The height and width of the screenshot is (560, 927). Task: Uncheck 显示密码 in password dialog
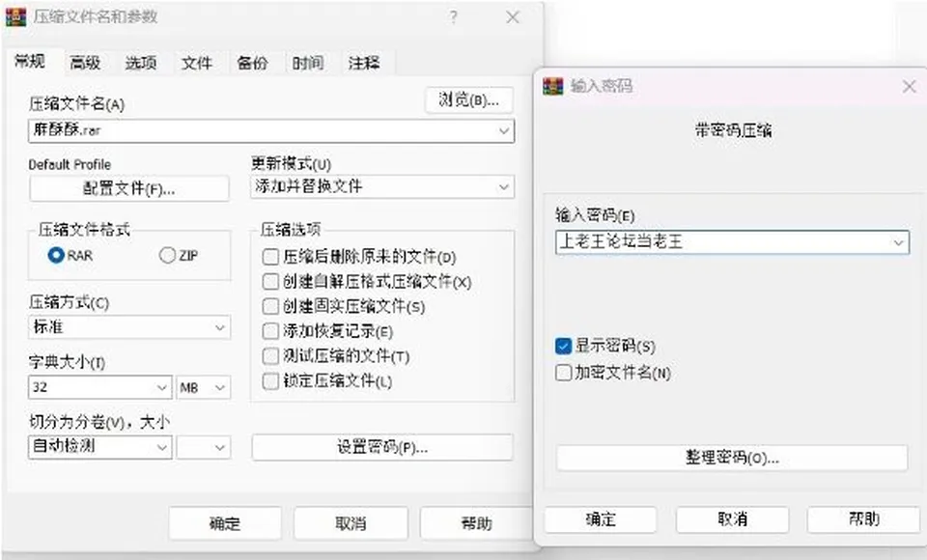563,346
